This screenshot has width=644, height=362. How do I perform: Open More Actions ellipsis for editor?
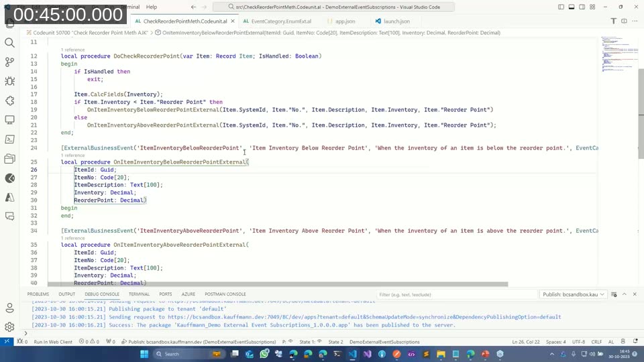tap(635, 21)
